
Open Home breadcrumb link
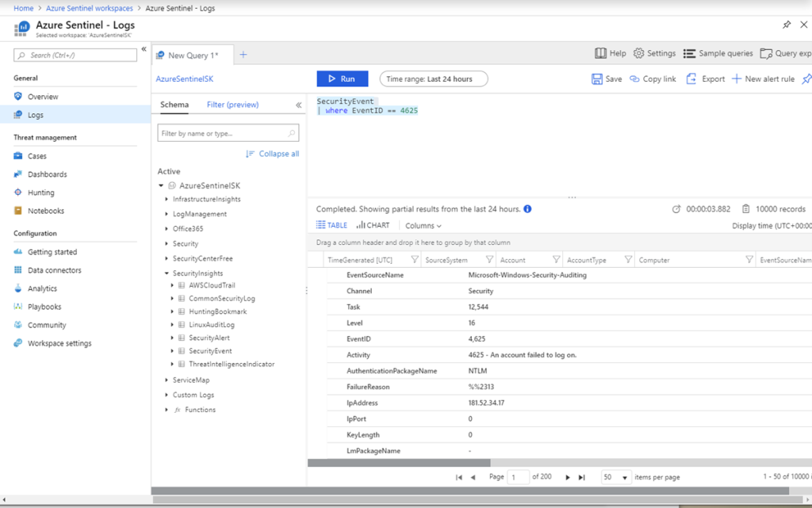tap(23, 8)
